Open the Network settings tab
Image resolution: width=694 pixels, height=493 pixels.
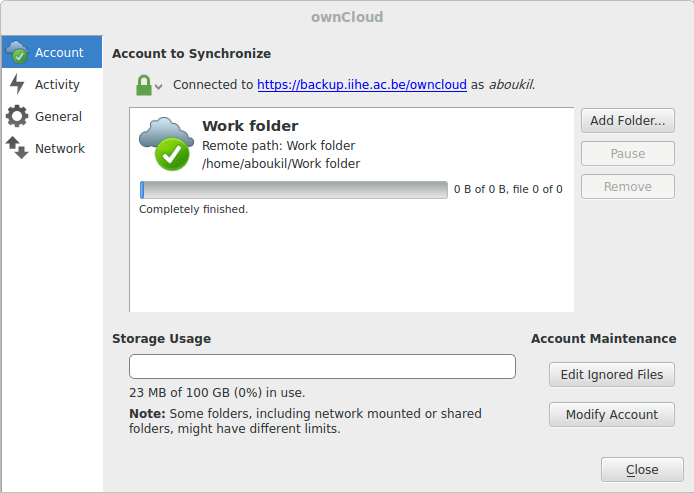click(60, 148)
